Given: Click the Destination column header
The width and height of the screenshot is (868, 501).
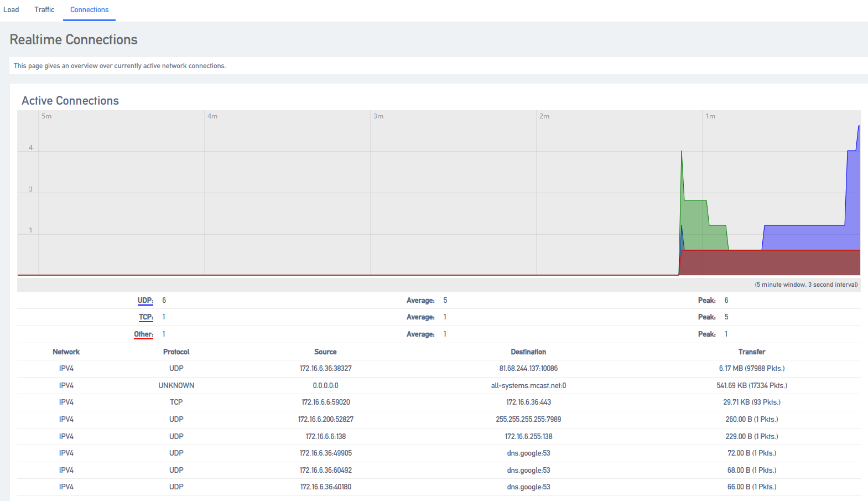Looking at the screenshot, I should [x=528, y=352].
